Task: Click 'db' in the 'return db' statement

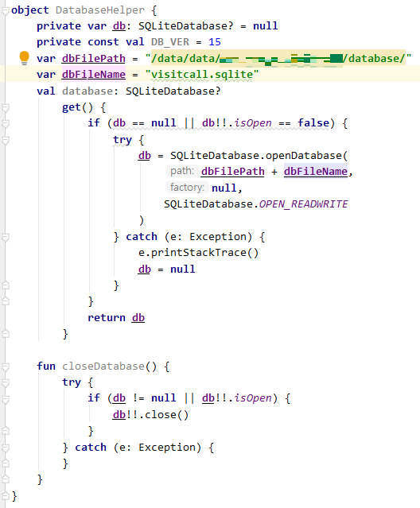Action: coord(138,318)
